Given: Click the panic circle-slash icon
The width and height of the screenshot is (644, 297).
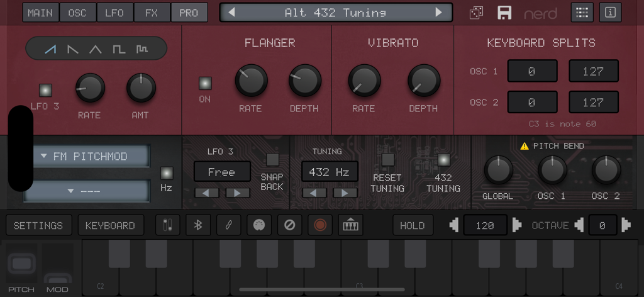Looking at the screenshot, I should [289, 225].
